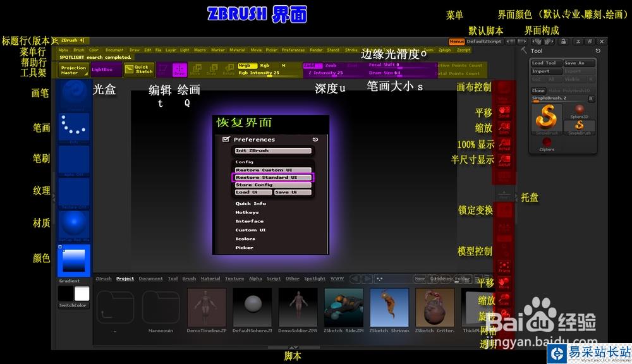Open the current brush thumbnail on left shelf

coord(74,95)
